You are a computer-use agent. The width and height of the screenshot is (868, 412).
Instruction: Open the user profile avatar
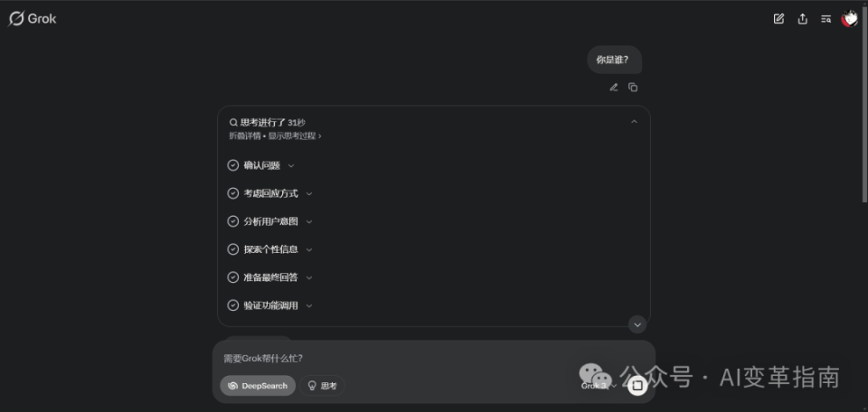click(x=849, y=19)
